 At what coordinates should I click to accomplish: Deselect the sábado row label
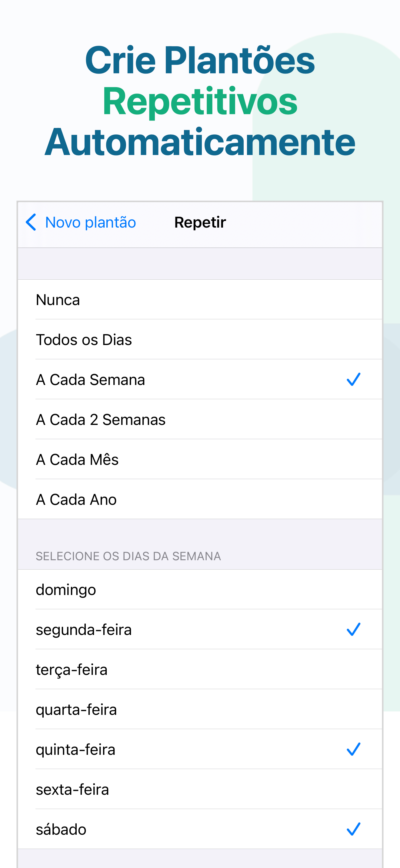click(x=61, y=830)
